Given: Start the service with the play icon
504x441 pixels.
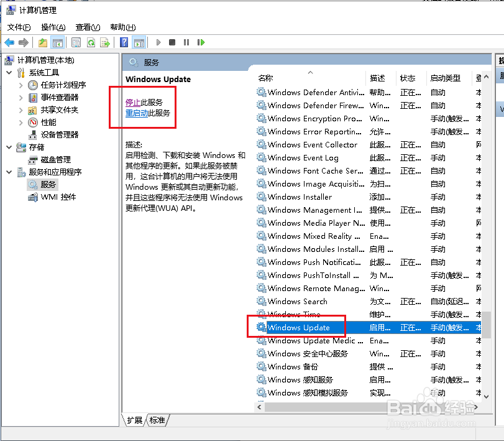Looking at the screenshot, I should [158, 42].
